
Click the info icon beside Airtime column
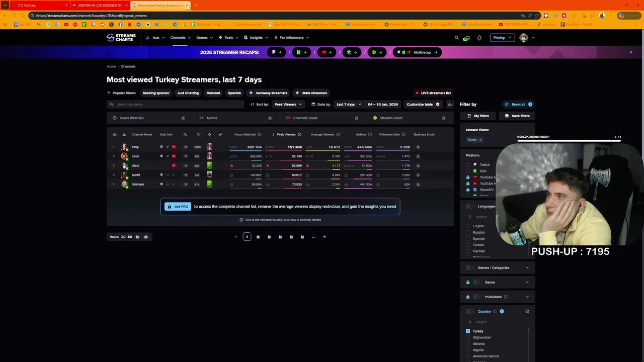click(x=370, y=134)
